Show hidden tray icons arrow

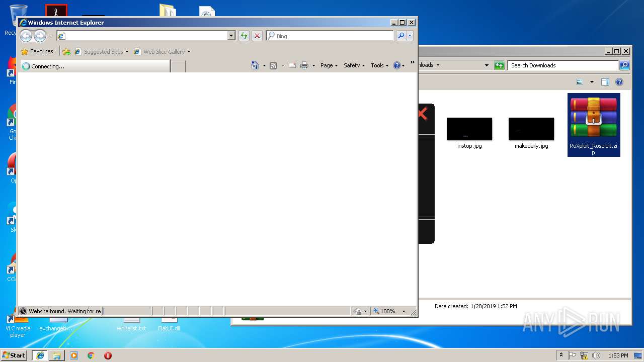tap(561, 355)
